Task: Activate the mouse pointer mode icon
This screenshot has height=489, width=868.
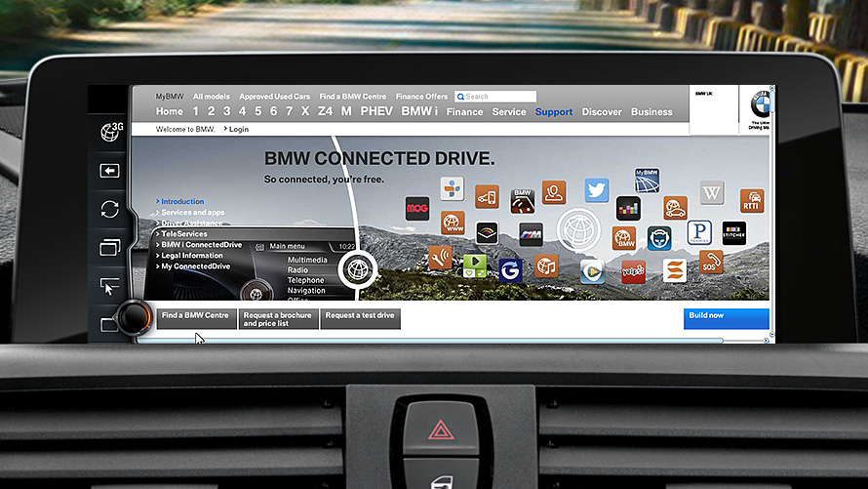Action: 109,286
